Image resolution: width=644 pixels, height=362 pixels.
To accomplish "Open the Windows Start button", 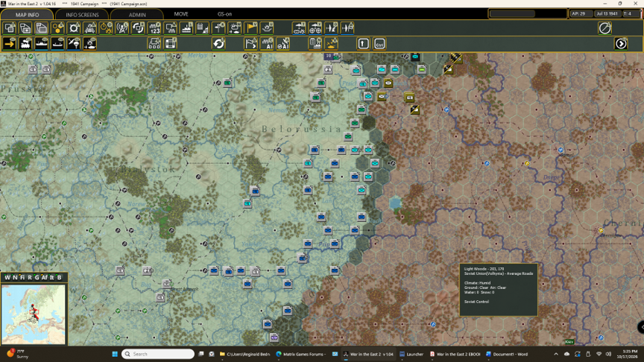I will tap(115, 354).
